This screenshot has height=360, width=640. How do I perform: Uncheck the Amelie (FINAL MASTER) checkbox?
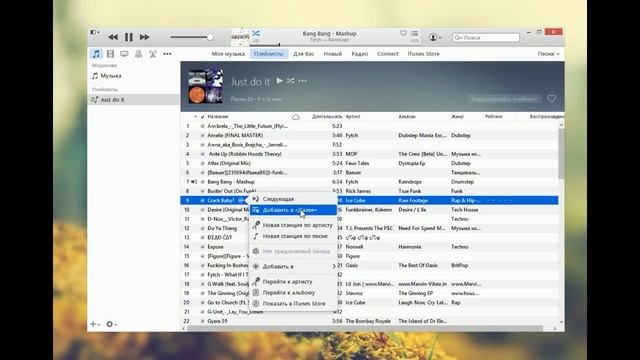pyautogui.click(x=202, y=136)
